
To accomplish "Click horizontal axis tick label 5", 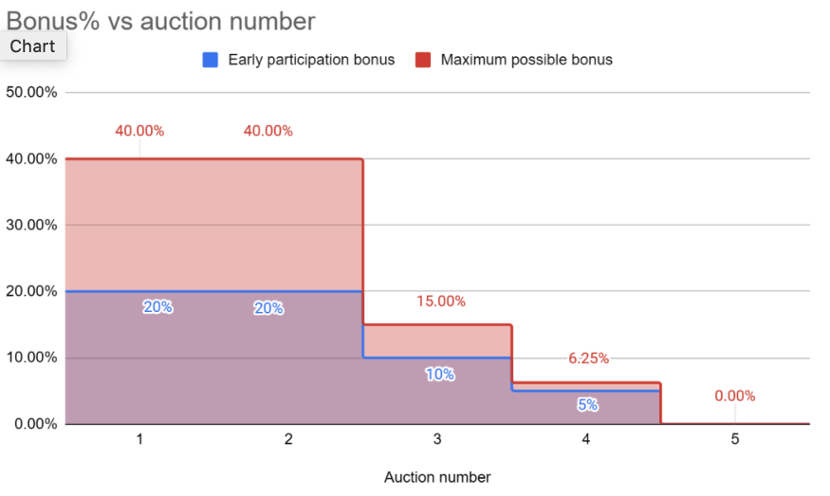I will coord(735,439).
